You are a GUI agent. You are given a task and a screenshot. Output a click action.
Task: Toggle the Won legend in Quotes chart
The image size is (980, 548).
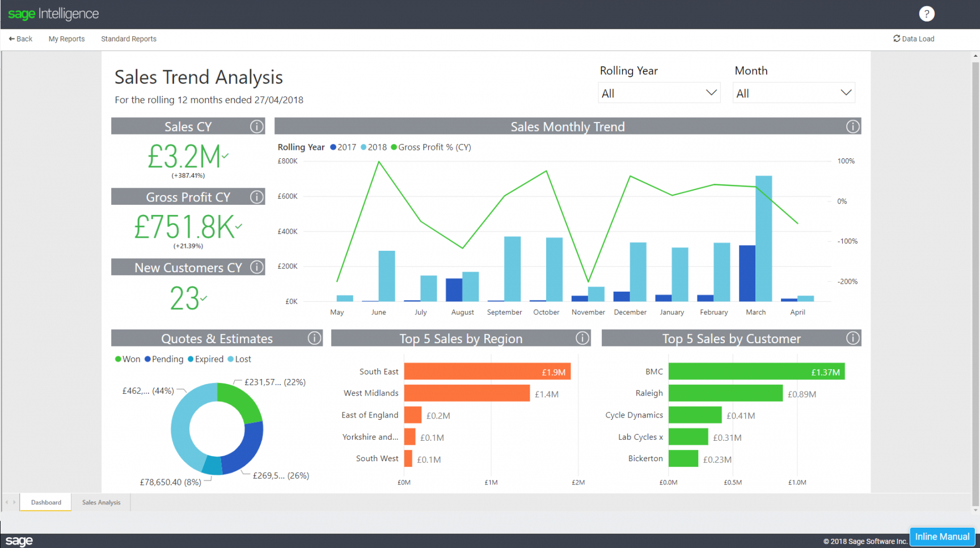tap(128, 359)
